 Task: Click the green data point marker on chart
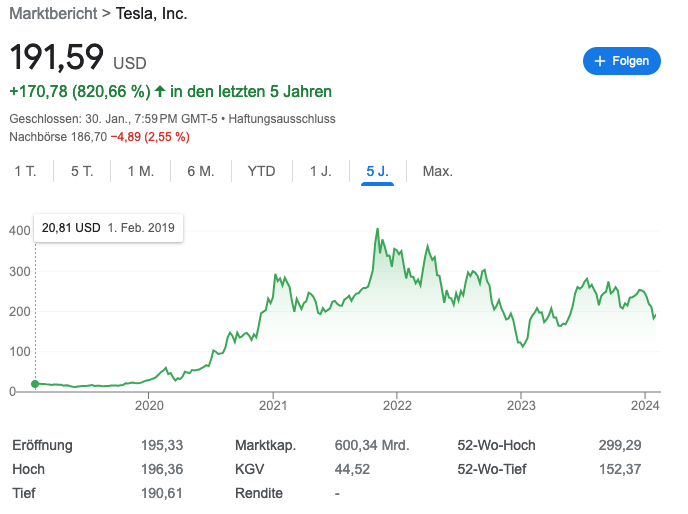coord(35,384)
